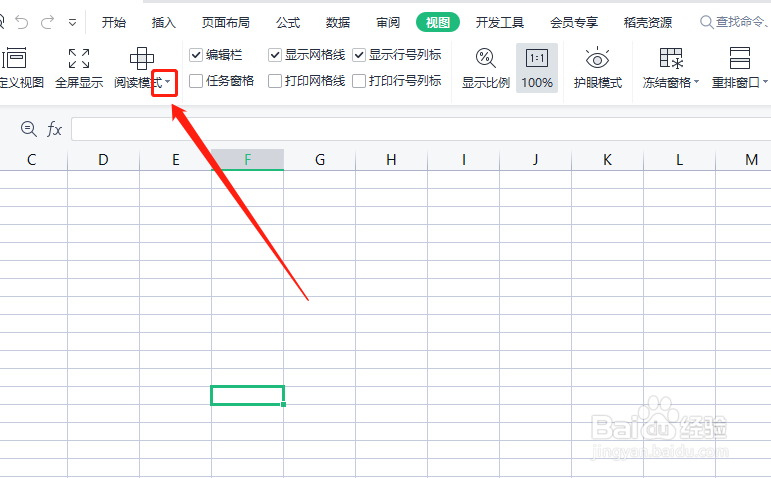Select the active 视图 tab
Viewport: 771px width, 478px height.
point(438,23)
